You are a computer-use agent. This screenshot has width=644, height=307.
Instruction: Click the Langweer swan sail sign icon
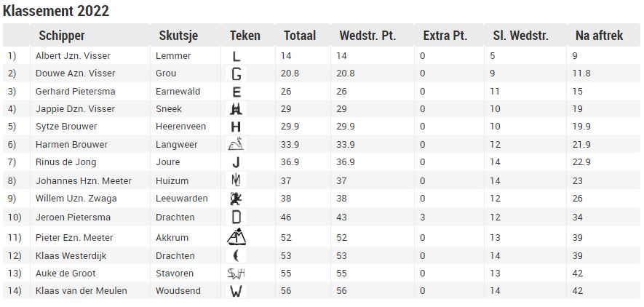[x=236, y=144]
